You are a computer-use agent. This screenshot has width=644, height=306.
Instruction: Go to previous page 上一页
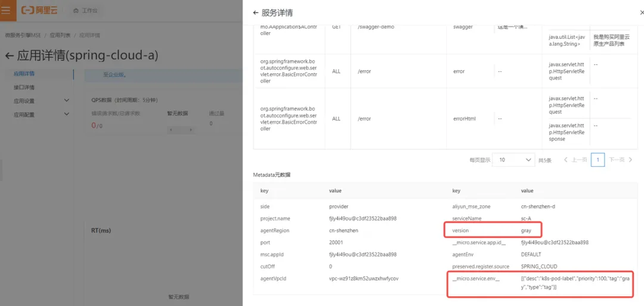click(575, 160)
